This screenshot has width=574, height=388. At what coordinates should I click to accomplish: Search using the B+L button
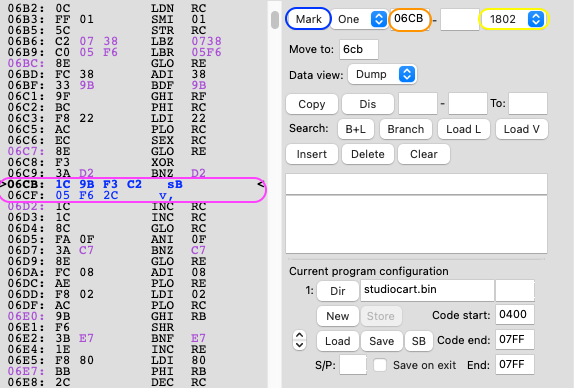click(355, 129)
